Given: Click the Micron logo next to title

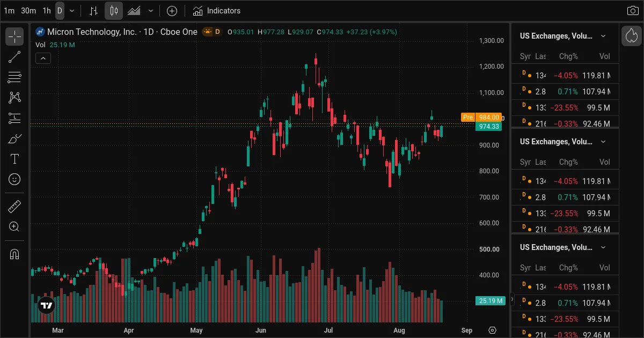Looking at the screenshot, I should [40, 32].
